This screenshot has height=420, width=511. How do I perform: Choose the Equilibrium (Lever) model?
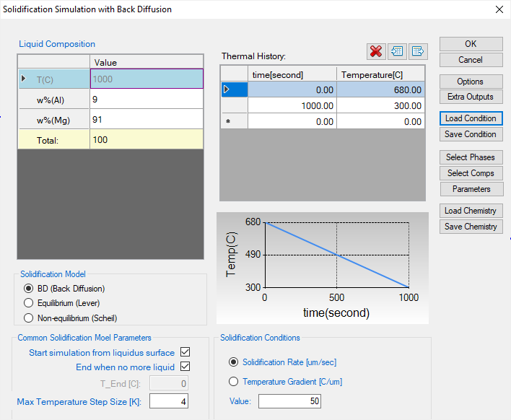30,303
